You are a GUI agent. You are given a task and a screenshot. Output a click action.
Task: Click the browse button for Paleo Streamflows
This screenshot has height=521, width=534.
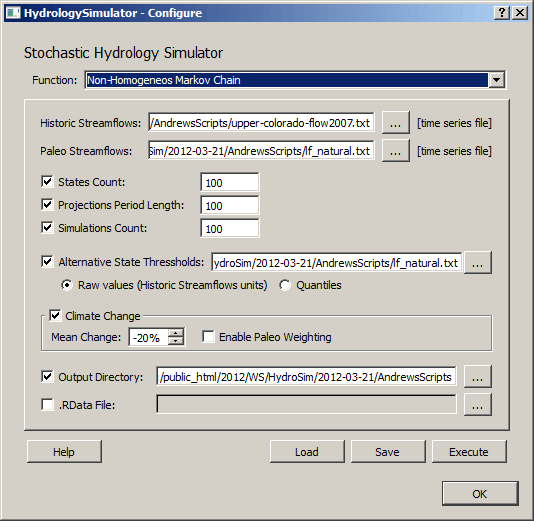(395, 151)
